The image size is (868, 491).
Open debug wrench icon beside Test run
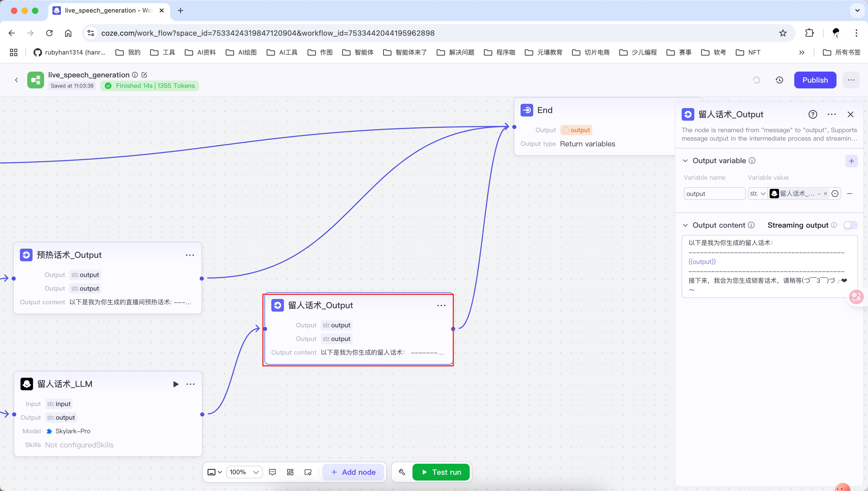[x=401, y=472]
